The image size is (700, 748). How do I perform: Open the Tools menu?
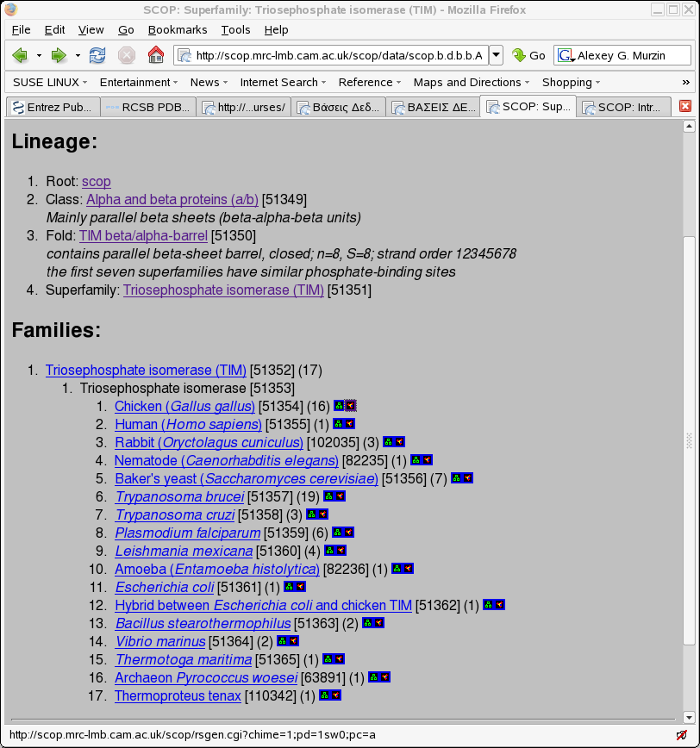pyautogui.click(x=235, y=30)
